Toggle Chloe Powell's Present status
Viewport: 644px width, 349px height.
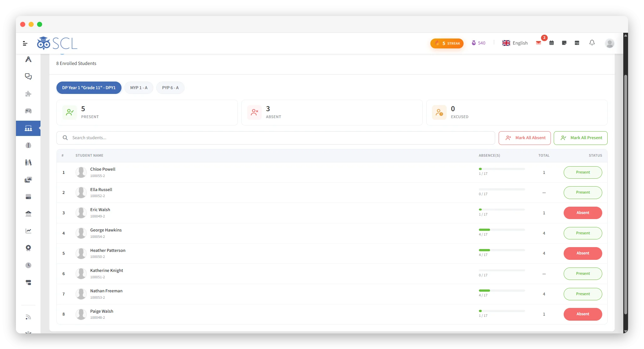point(583,172)
